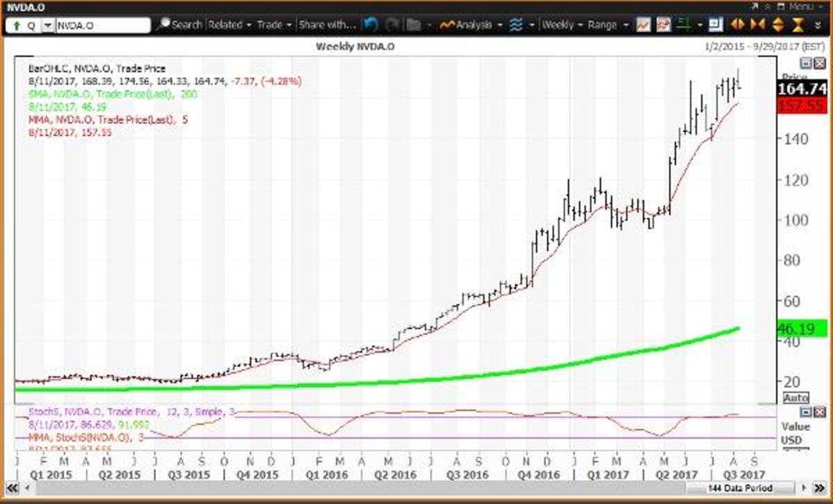833x504 pixels.
Task: Click the Search button
Action: (x=183, y=24)
